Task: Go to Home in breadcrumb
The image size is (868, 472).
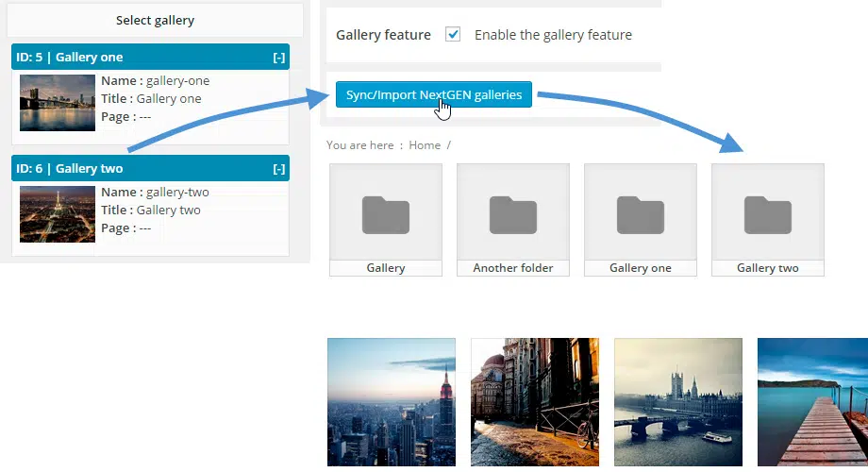Action: coord(425,145)
